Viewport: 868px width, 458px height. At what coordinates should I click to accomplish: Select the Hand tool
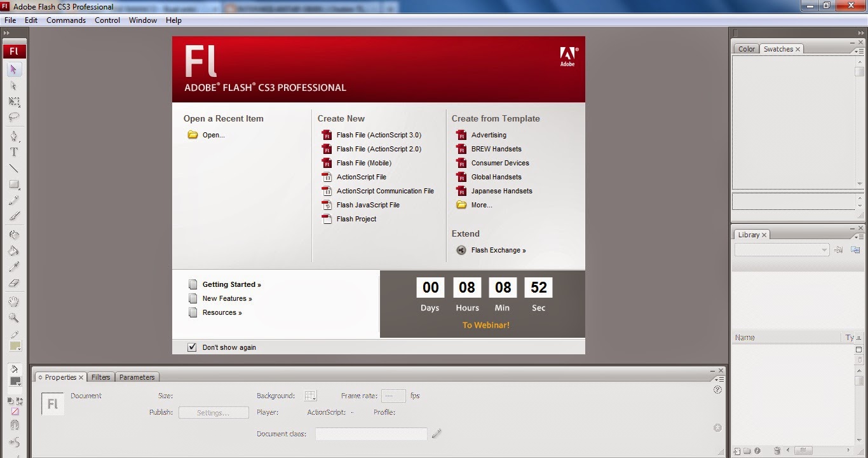point(14,302)
